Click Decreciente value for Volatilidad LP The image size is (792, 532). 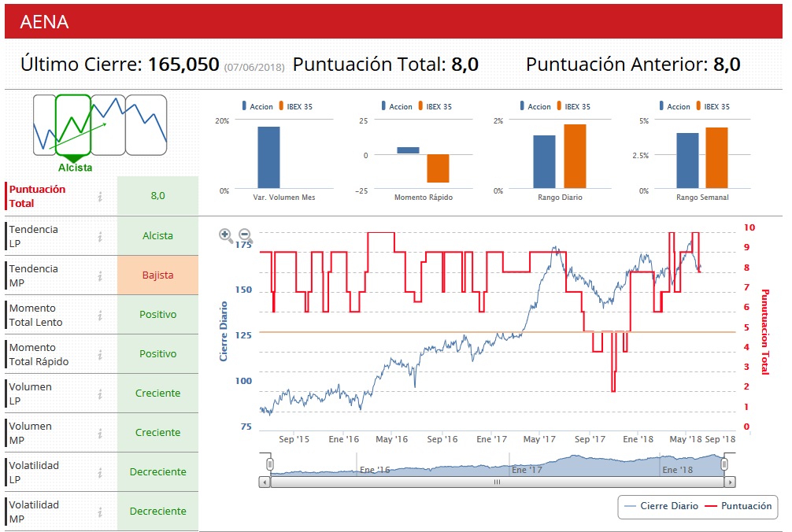pos(157,472)
